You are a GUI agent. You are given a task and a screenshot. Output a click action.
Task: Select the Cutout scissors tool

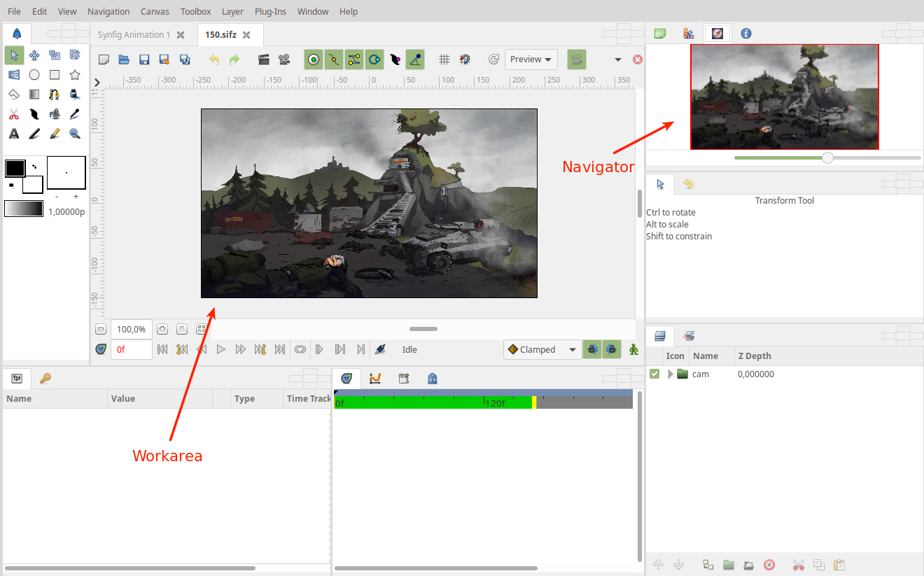pyautogui.click(x=14, y=113)
